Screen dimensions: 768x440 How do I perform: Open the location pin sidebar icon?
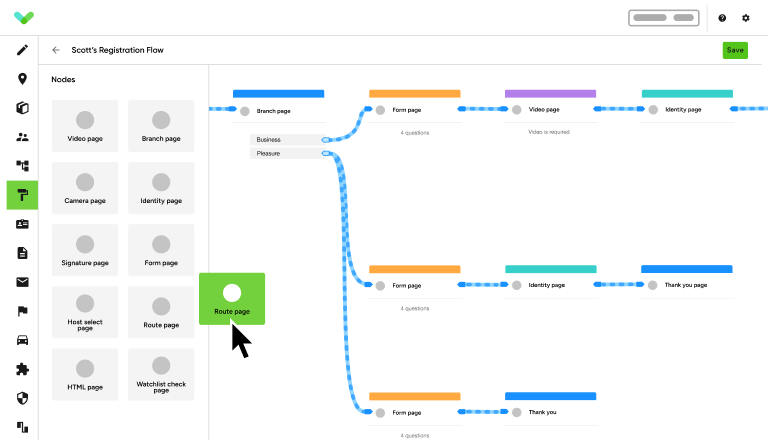(22, 79)
